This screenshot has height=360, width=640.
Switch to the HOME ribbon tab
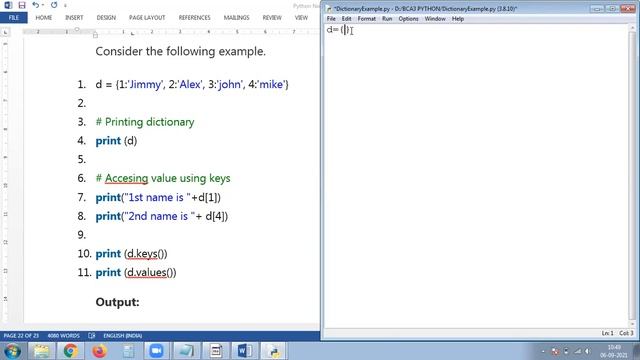[x=44, y=18]
